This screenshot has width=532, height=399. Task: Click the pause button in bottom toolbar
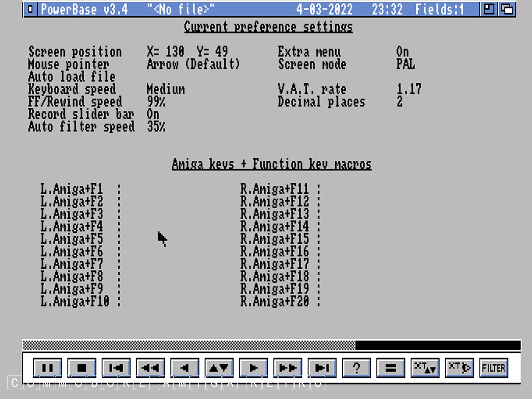[x=47, y=368]
